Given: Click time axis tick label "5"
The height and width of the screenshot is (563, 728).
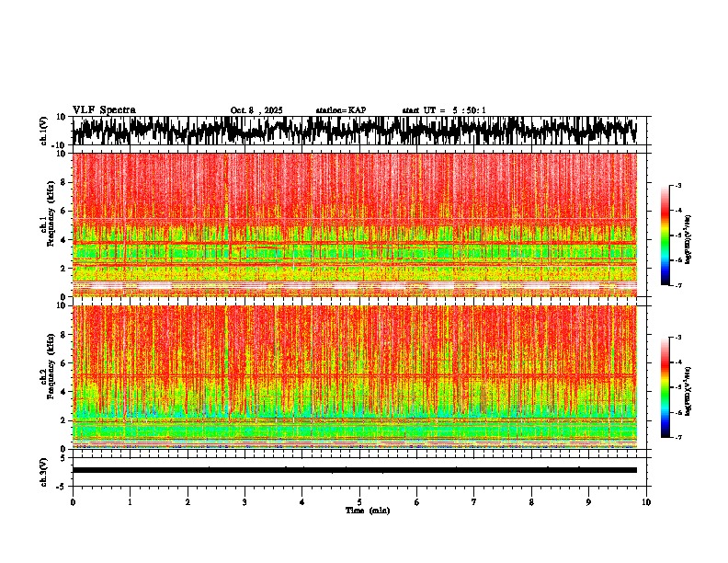Looking at the screenshot, I should (x=359, y=502).
